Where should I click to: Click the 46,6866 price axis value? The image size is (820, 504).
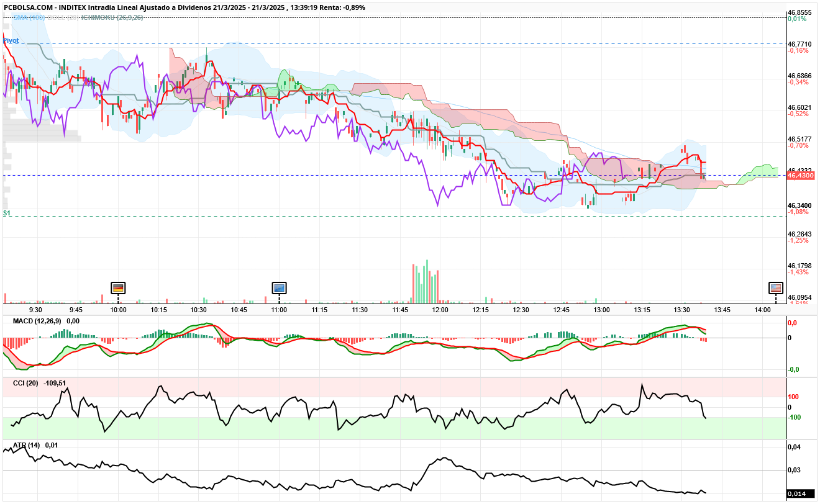coord(799,76)
